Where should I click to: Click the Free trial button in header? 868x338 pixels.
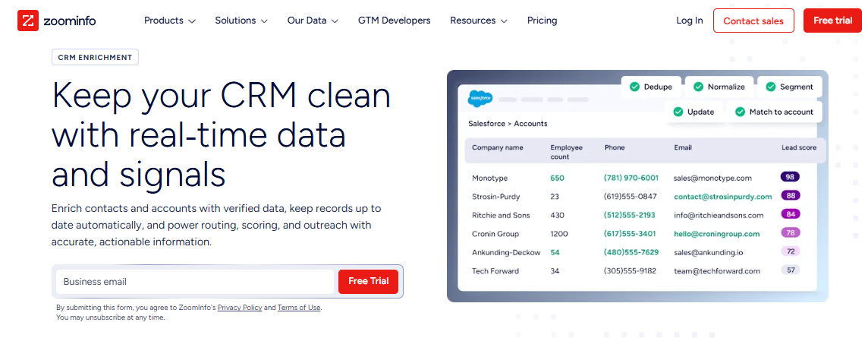[832, 21]
